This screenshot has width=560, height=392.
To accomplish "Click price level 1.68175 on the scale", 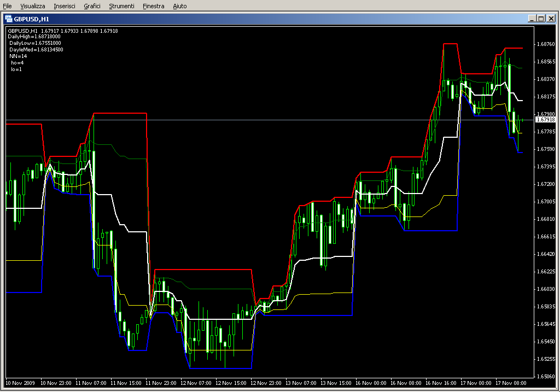I will coord(546,96).
